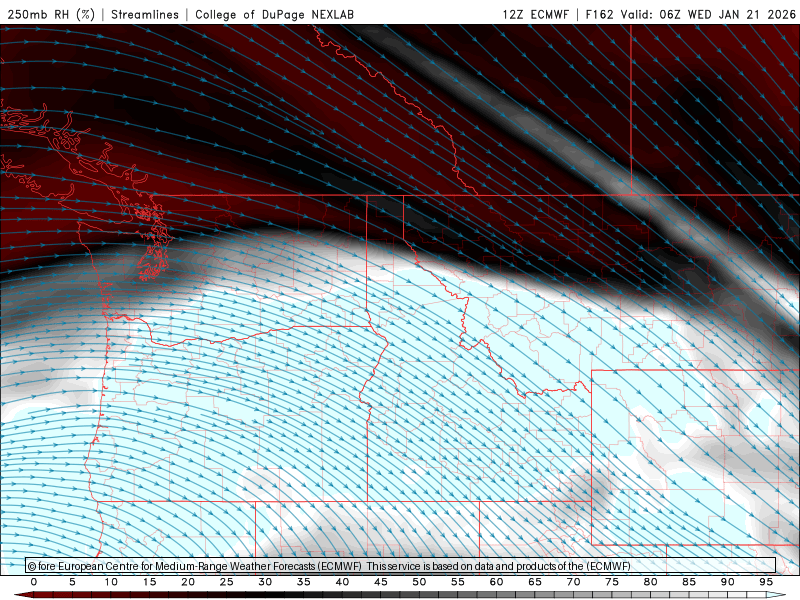Click the '40' humidity scale label
Screen dimensions: 800x600
[x=342, y=582]
